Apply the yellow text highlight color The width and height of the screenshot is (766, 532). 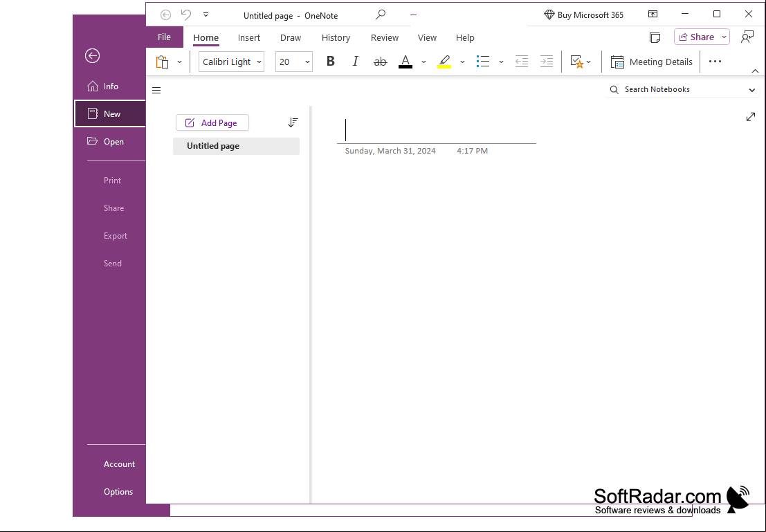[x=444, y=62]
